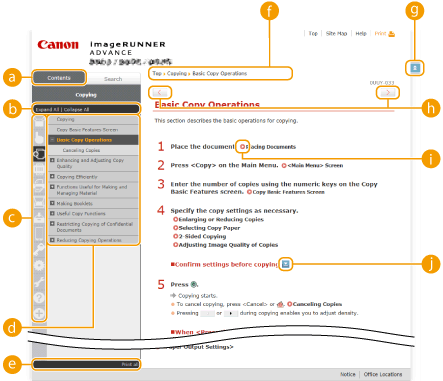The height and width of the screenshot is (381, 443).
Task: Open the wrench maintenance chapter icon
Action: click(x=39, y=282)
